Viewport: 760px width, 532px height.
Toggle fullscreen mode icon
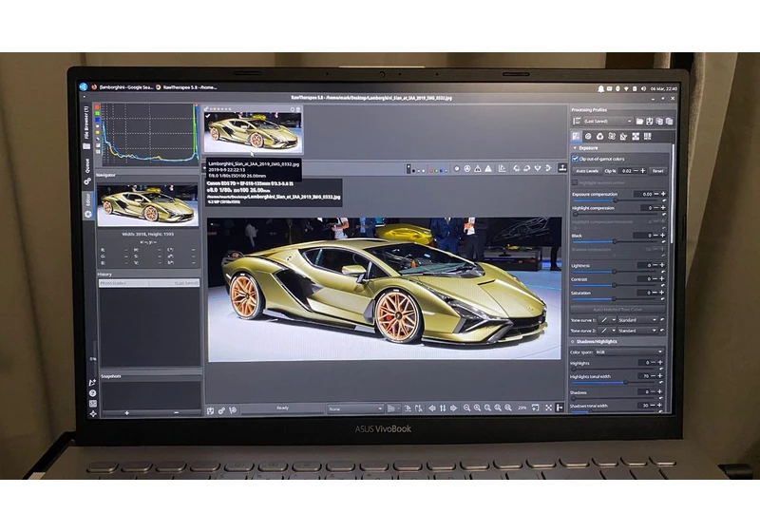pos(549,408)
